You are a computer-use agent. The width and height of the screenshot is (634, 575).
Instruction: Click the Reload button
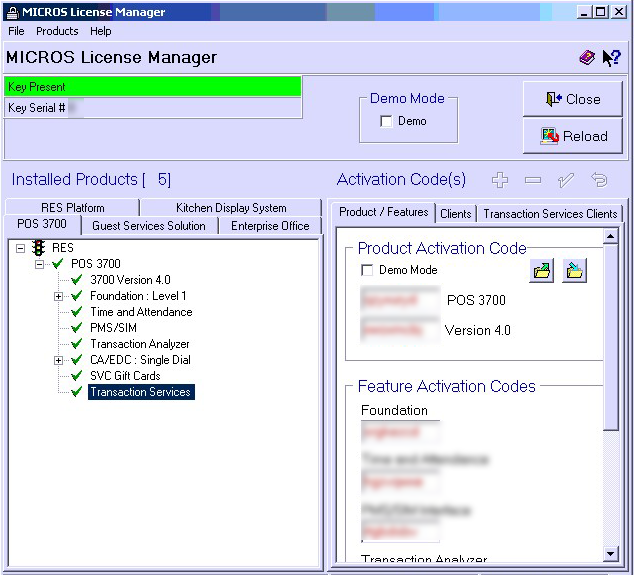(573, 136)
